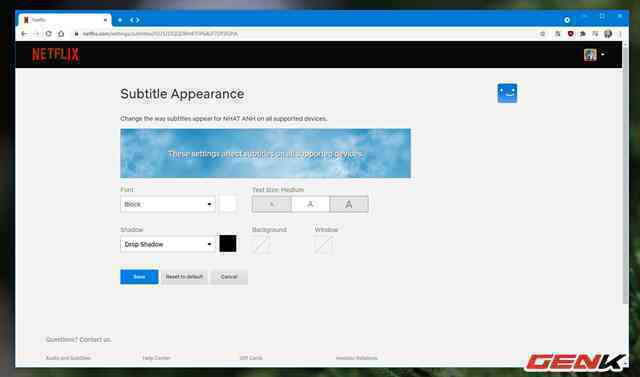The image size is (640, 377).
Task: Open a new tab with plus icon
Action: point(120,20)
